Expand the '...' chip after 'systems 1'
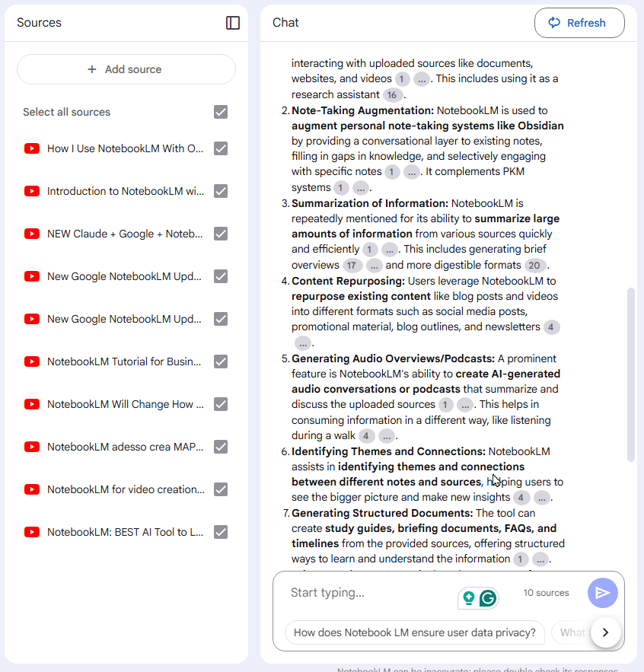 361,188
